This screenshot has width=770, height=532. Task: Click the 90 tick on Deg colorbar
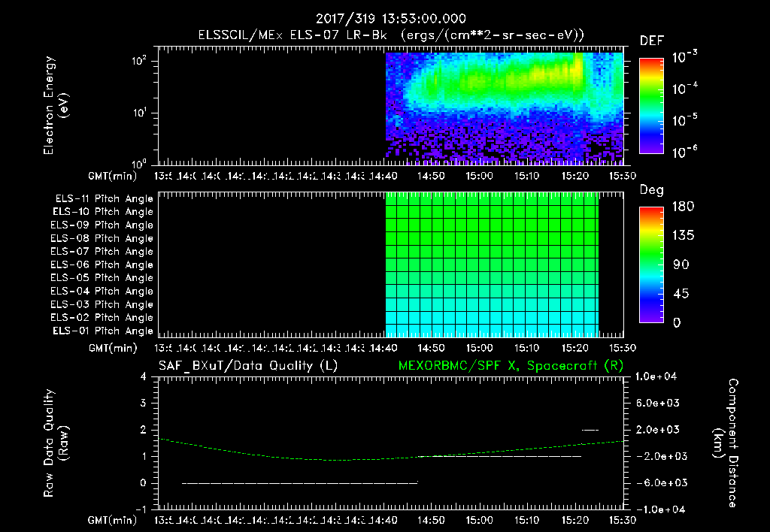click(x=681, y=265)
